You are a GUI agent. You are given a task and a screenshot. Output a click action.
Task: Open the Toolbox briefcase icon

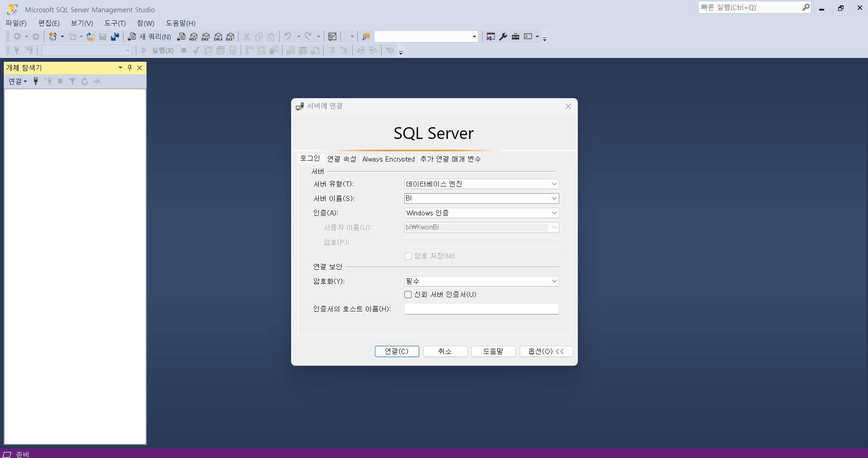pos(515,37)
